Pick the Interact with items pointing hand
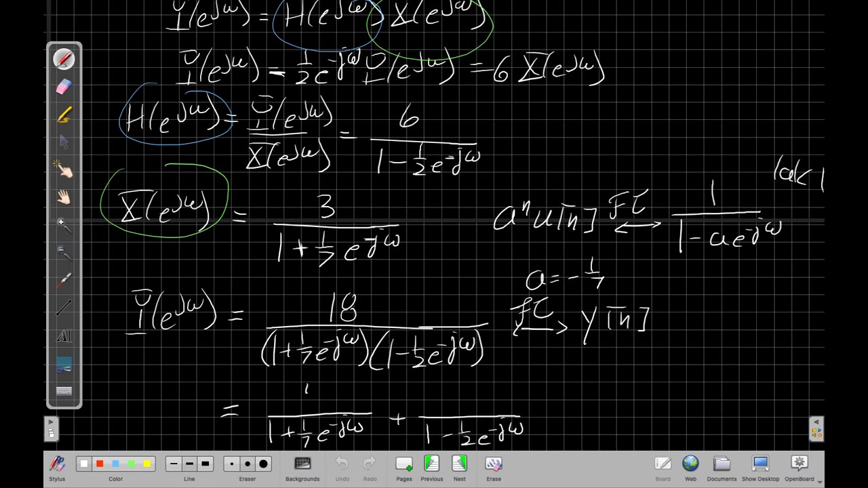The width and height of the screenshot is (868, 488). tap(64, 169)
